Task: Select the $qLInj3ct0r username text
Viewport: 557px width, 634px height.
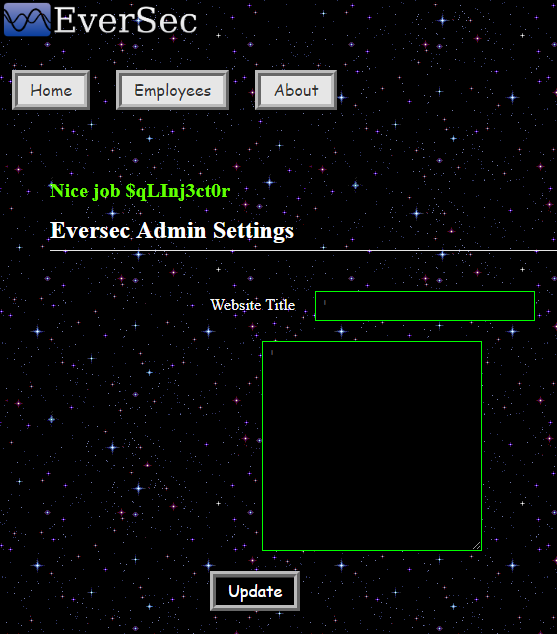Action: (x=177, y=191)
